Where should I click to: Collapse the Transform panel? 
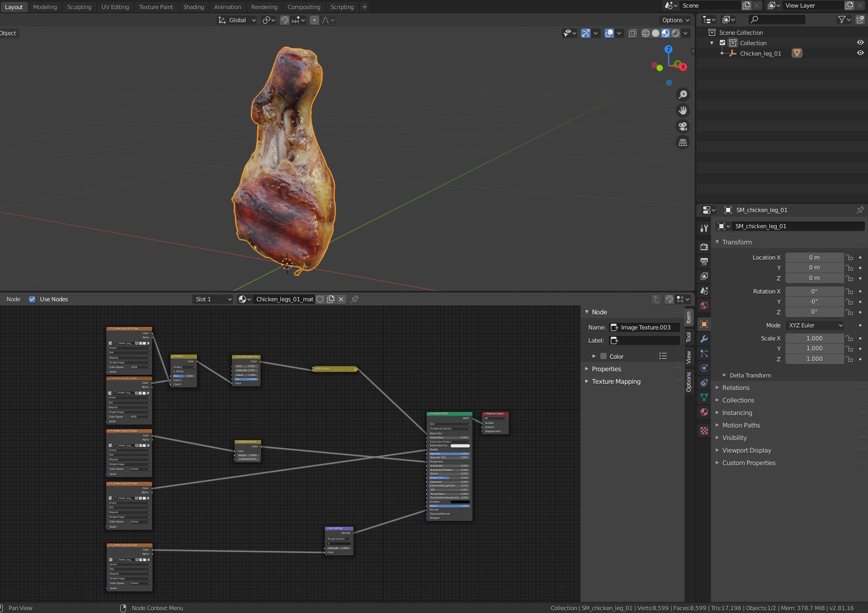(717, 242)
